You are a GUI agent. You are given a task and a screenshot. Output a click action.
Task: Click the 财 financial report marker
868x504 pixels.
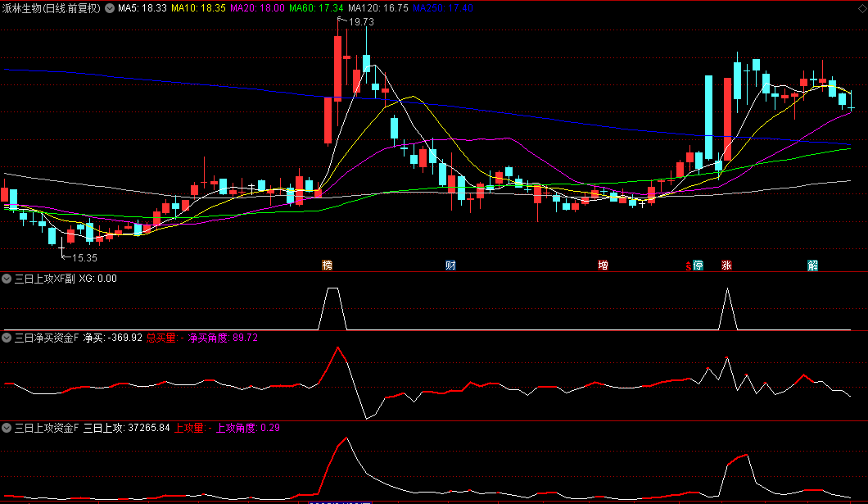pos(450,266)
